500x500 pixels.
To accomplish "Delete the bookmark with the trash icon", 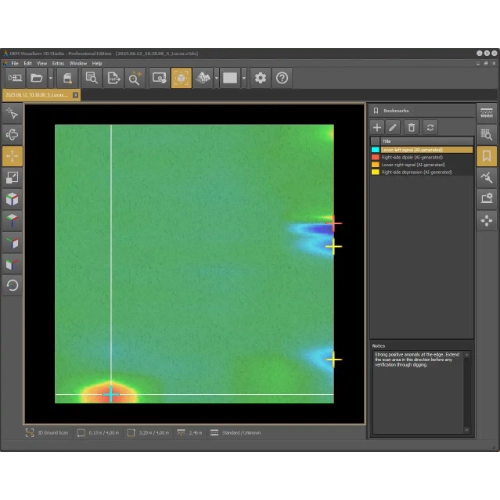I will point(411,127).
